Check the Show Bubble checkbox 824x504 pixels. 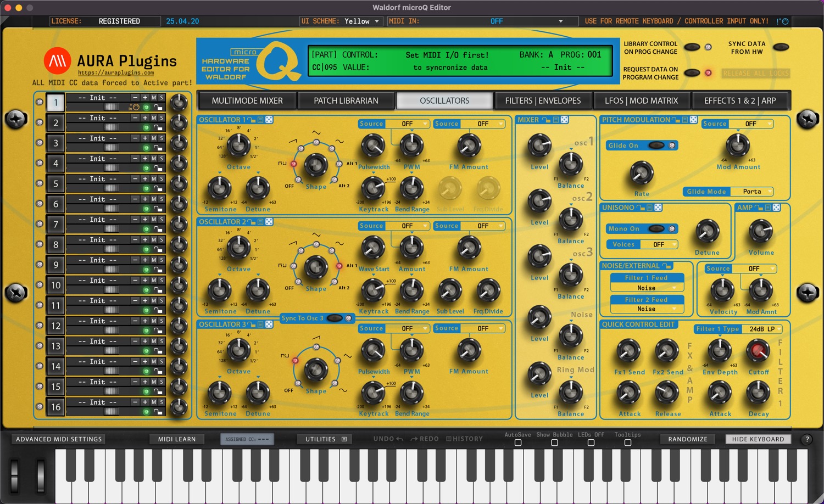(x=554, y=443)
